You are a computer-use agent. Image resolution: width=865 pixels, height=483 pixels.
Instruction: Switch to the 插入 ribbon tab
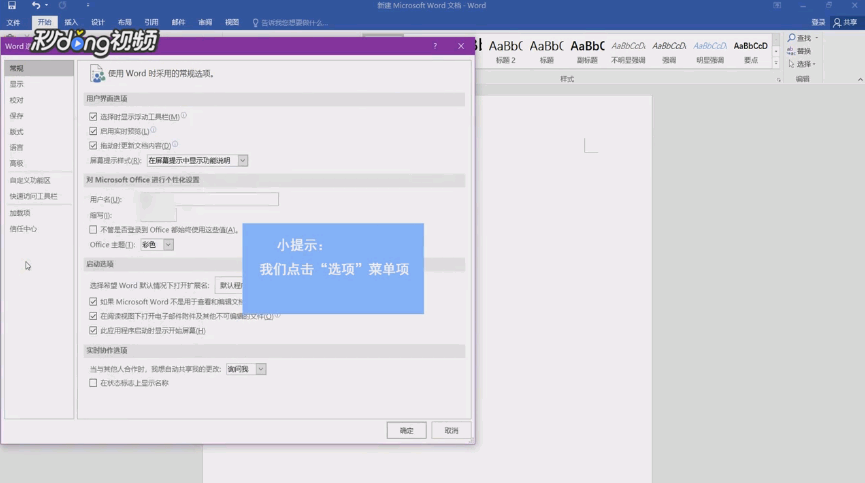(x=71, y=23)
